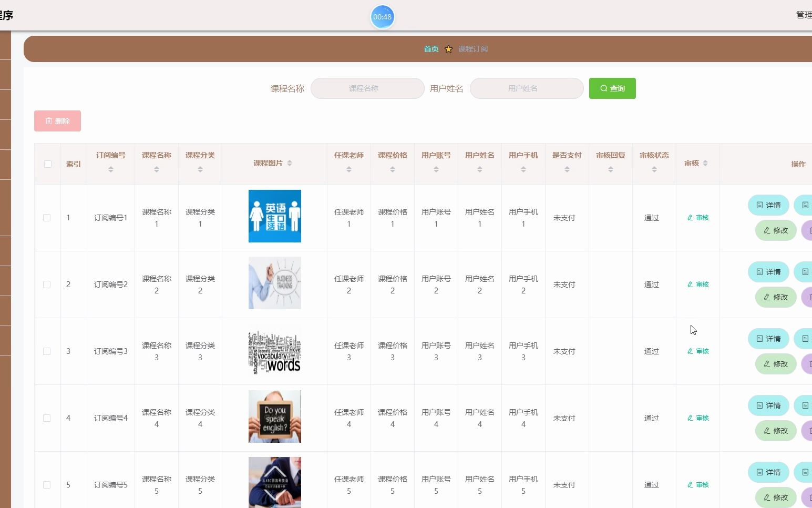The image size is (812, 508).
Task: Toggle the select-all checkbox in table header
Action: [x=47, y=164]
